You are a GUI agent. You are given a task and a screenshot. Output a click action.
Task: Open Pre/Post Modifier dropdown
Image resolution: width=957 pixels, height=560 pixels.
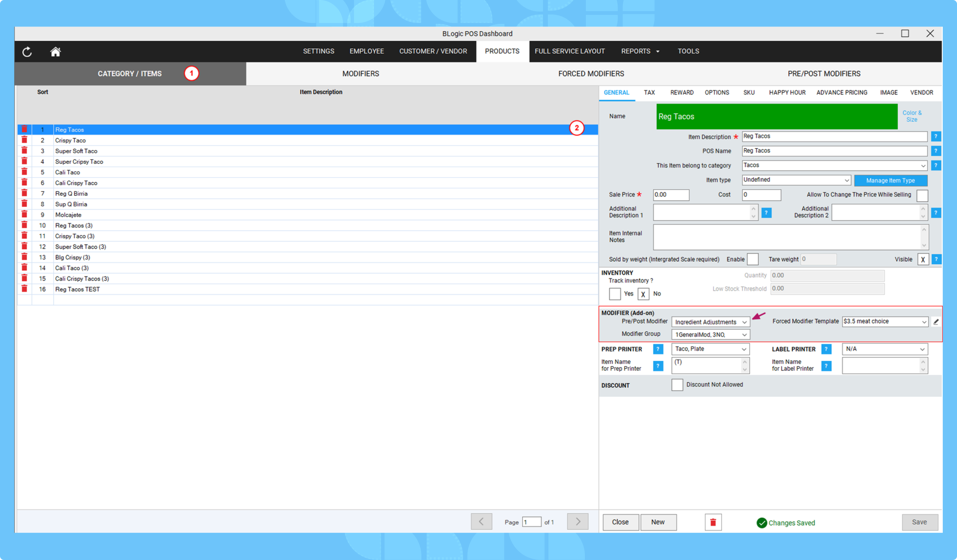pos(710,322)
